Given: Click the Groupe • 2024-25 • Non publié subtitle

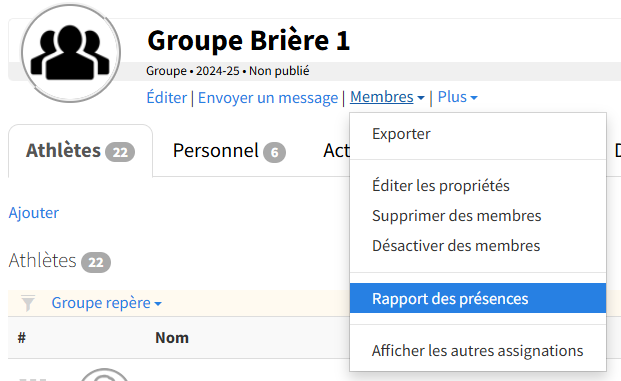Looking at the screenshot, I should (x=227, y=71).
